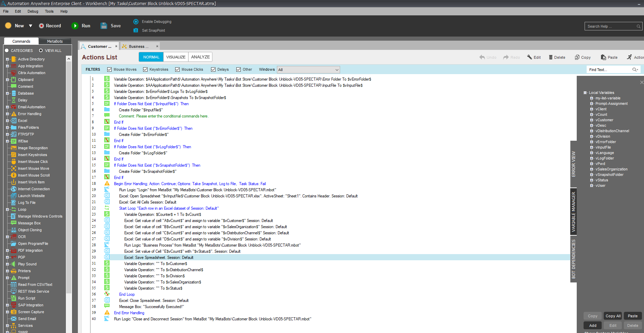Click the Paste icon in the Actions toolbar
Viewport: 644px width, 333px height.
(603, 57)
